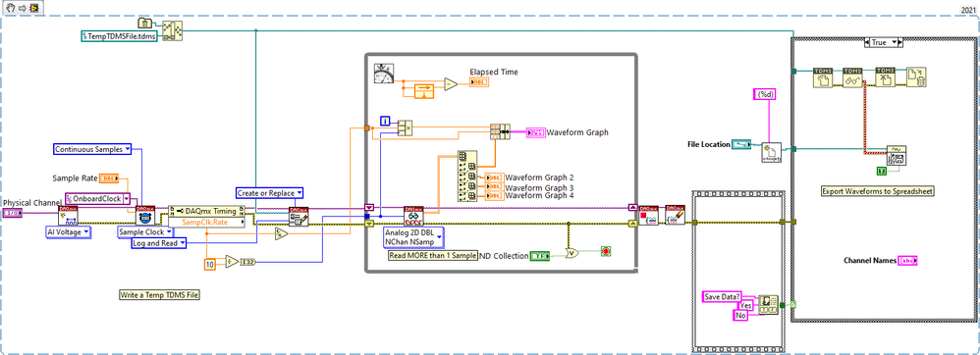980x355 pixels.
Task: Click the DAQmx Create Channel node
Action: (67, 217)
